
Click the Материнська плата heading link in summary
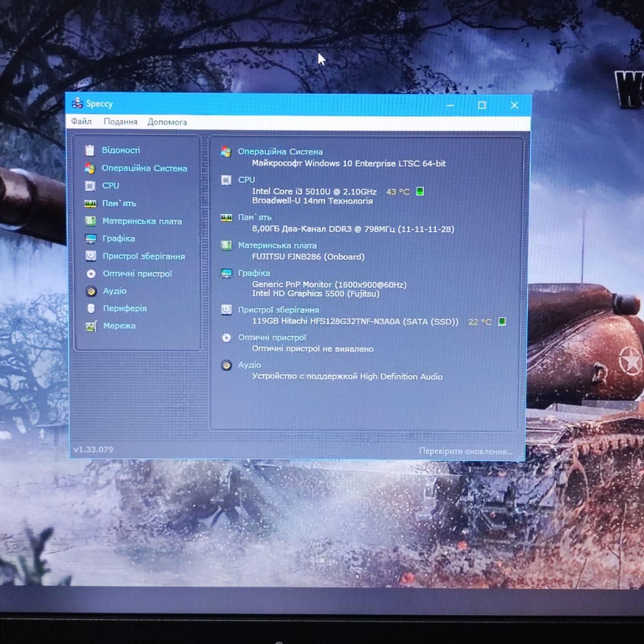click(277, 246)
